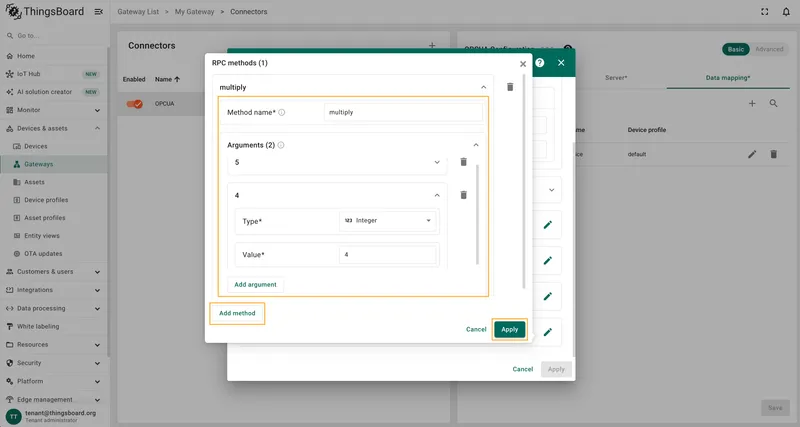Expand Data processing section
Image resolution: width=800 pixels, height=427 pixels.
[x=54, y=308]
